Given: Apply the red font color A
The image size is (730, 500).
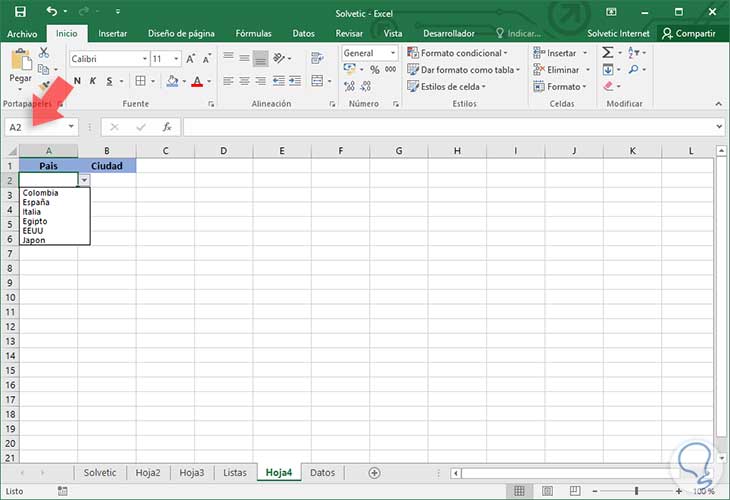Looking at the screenshot, I should coord(197,81).
